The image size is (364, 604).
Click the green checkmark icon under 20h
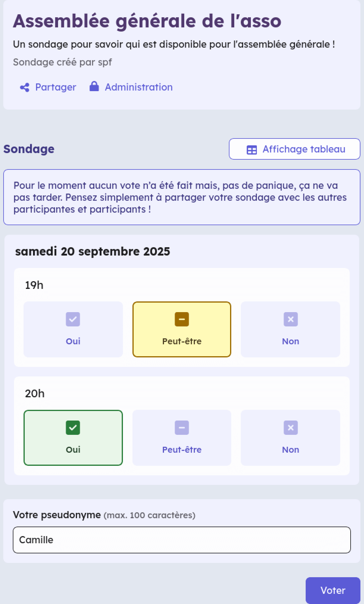[73, 428]
